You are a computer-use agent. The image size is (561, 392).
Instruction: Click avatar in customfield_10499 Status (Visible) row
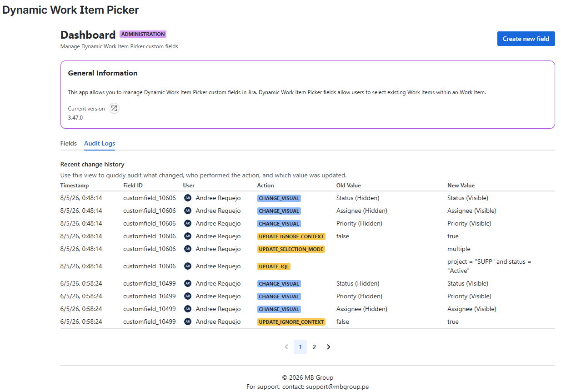pos(188,283)
